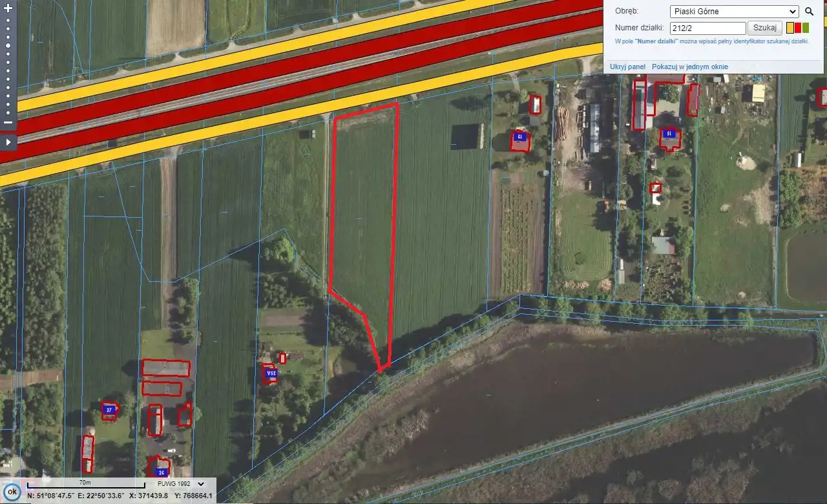Click the round 'ok' status icon
This screenshot has height=504, width=827.
click(12, 492)
